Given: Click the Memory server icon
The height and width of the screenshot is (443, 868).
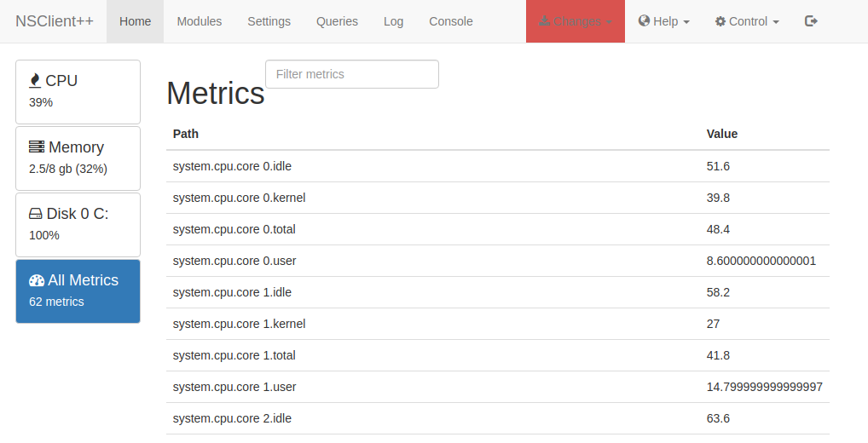Looking at the screenshot, I should 37,147.
